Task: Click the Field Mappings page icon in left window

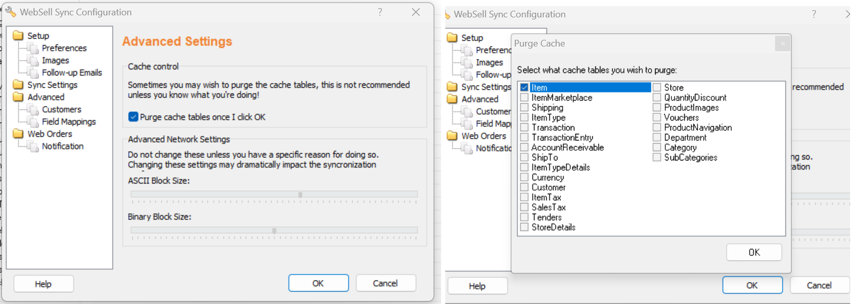Action: coord(34,122)
